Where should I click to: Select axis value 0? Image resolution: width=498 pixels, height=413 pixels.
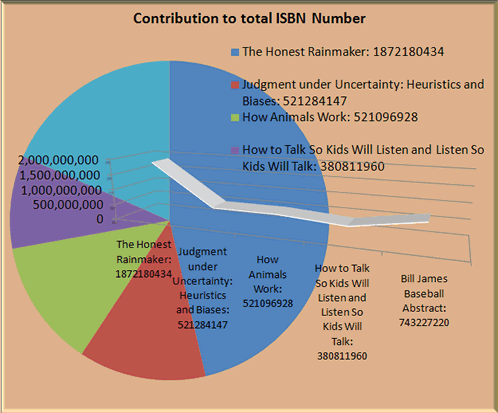point(100,219)
